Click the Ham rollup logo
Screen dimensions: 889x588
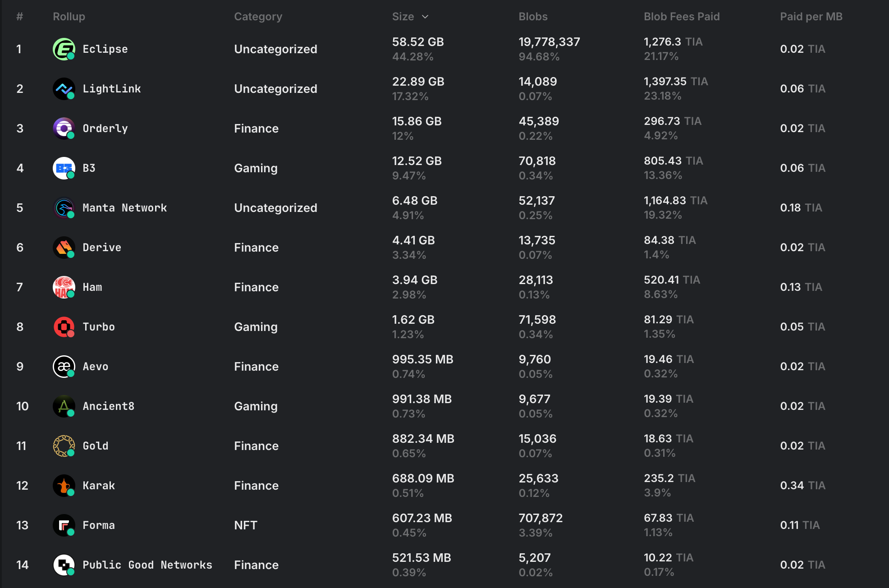64,287
